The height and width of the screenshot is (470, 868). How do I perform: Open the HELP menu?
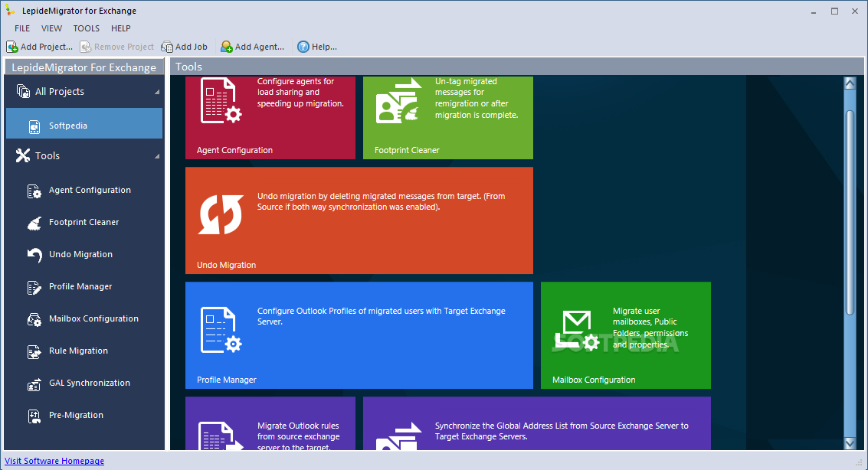(121, 28)
